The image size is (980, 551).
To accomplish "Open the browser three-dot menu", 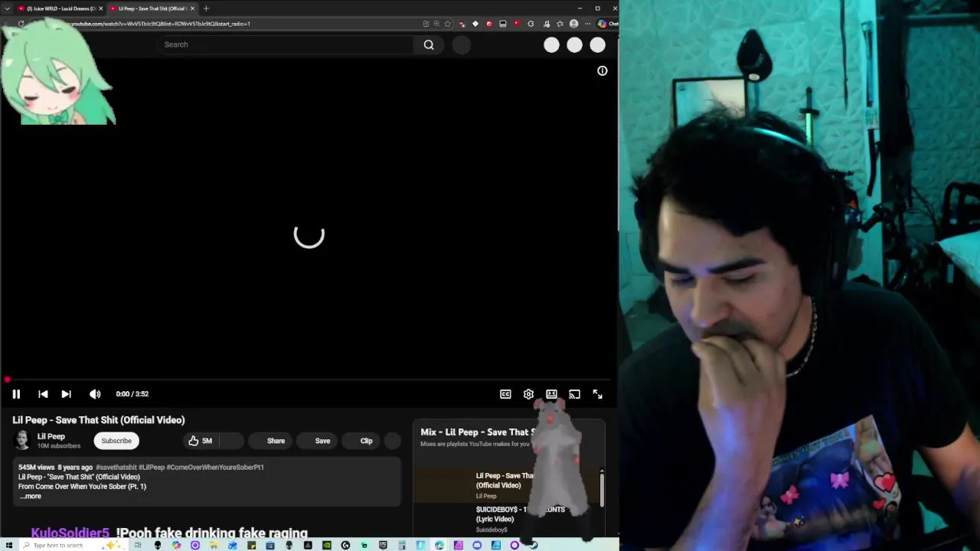I will [x=587, y=24].
